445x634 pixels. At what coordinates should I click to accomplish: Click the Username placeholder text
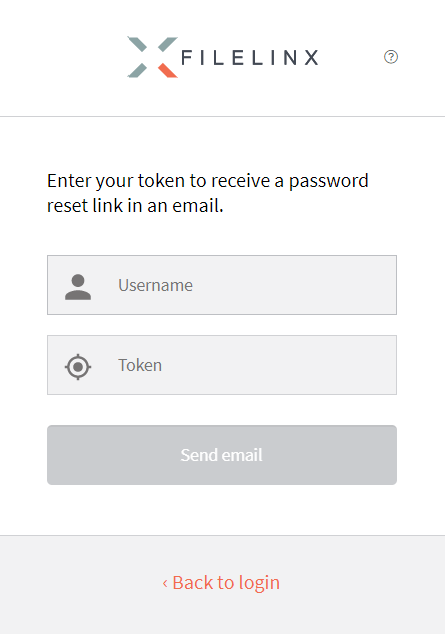156,285
